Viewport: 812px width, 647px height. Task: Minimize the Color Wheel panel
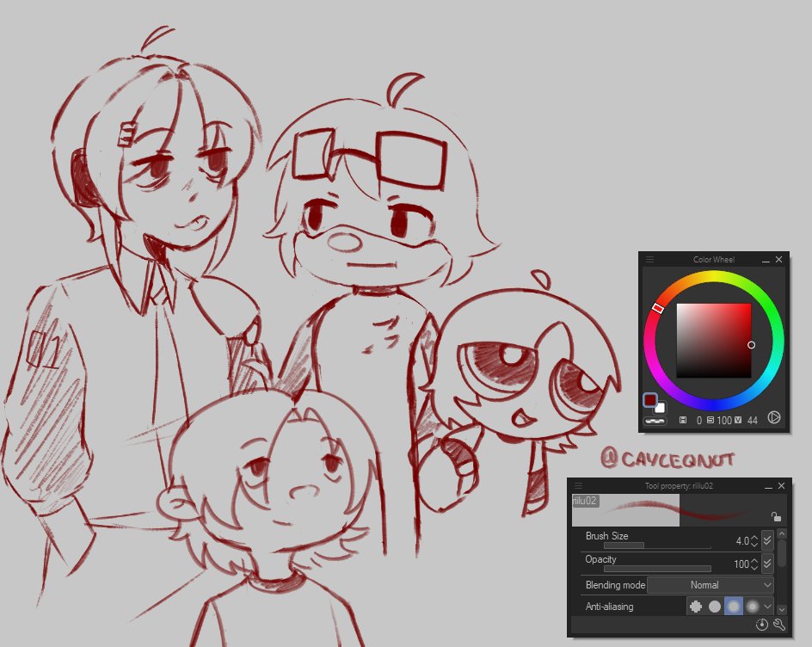(766, 260)
